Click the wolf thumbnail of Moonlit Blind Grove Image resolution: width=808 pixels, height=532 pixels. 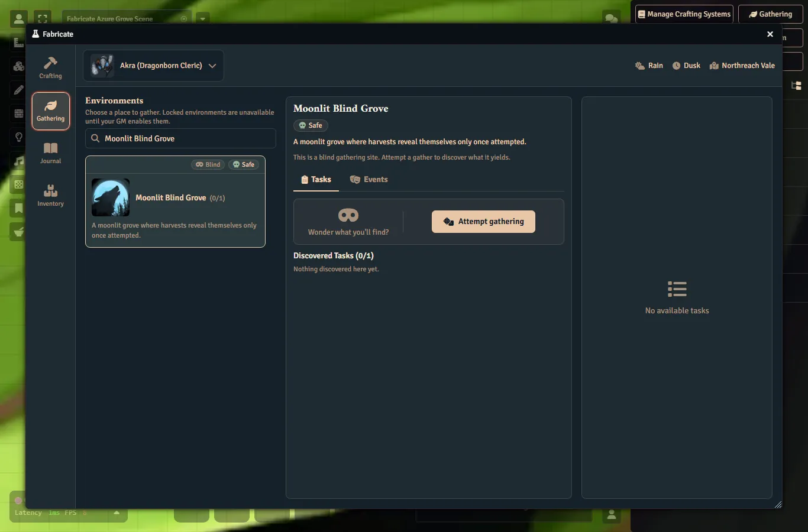111,197
